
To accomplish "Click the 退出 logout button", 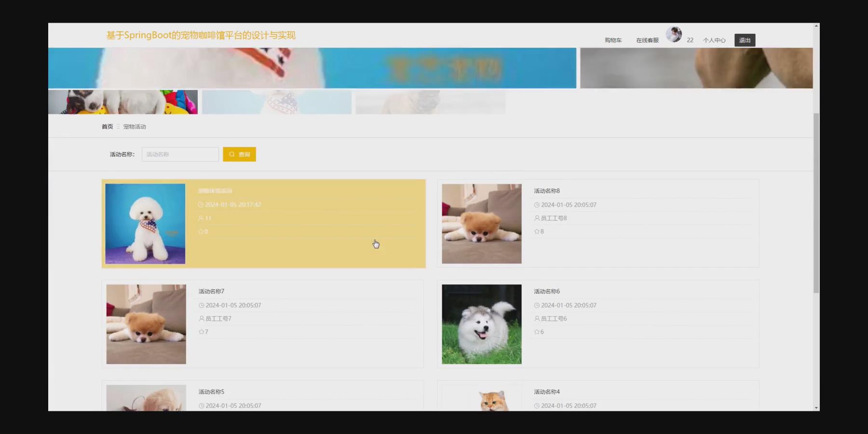I will (x=745, y=41).
